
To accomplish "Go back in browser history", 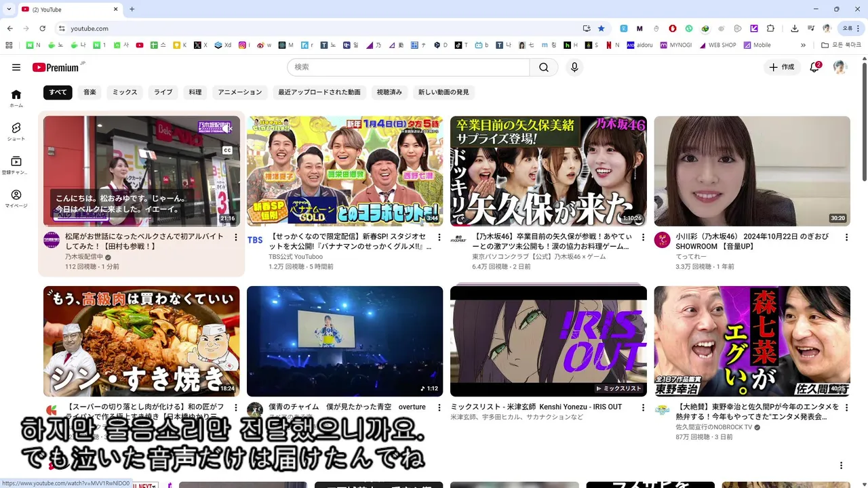I will pyautogui.click(x=9, y=28).
